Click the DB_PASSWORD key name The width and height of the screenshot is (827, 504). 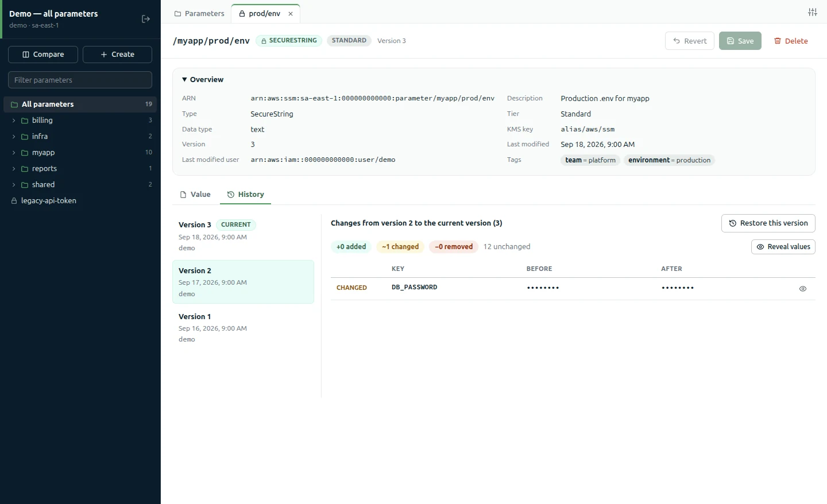pyautogui.click(x=414, y=288)
